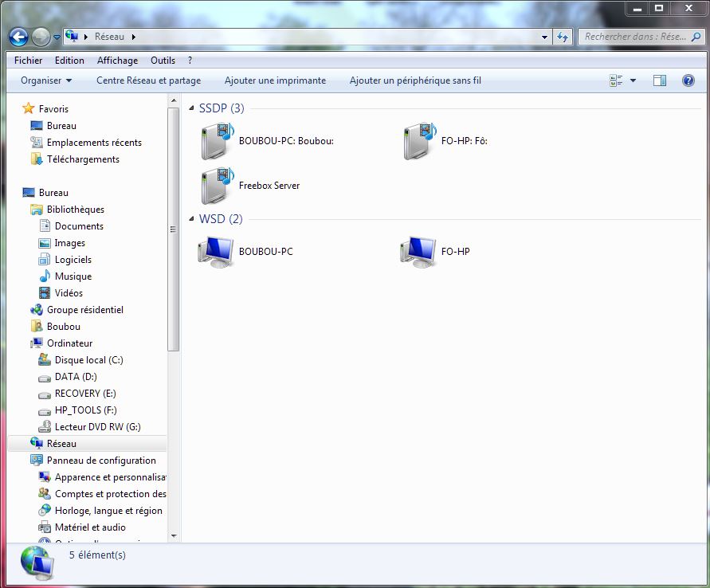Screen dimensions: 710x588
Task: Open recent pages dropdown beside the navigation arrows
Action: coord(57,37)
